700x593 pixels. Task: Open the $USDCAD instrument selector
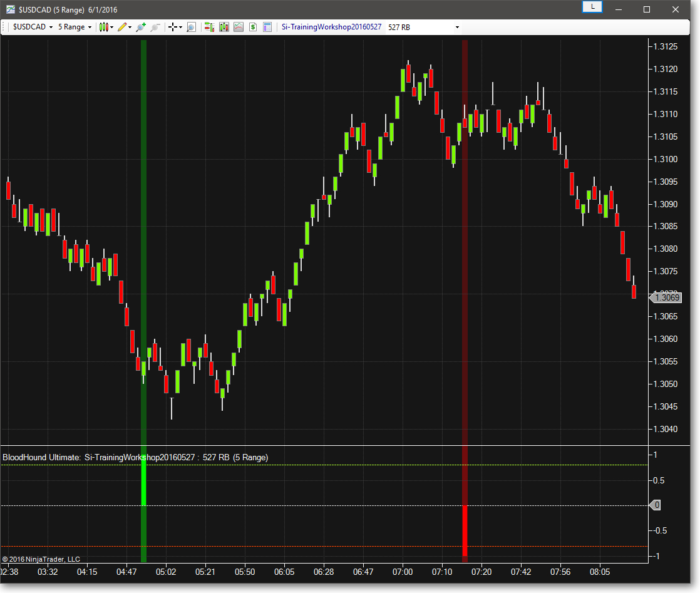tap(33, 27)
